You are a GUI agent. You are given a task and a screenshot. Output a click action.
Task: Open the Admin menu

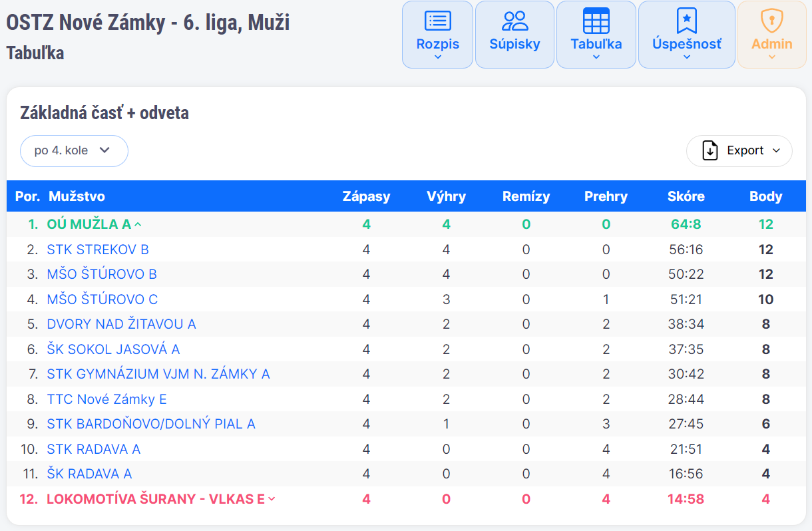772,35
